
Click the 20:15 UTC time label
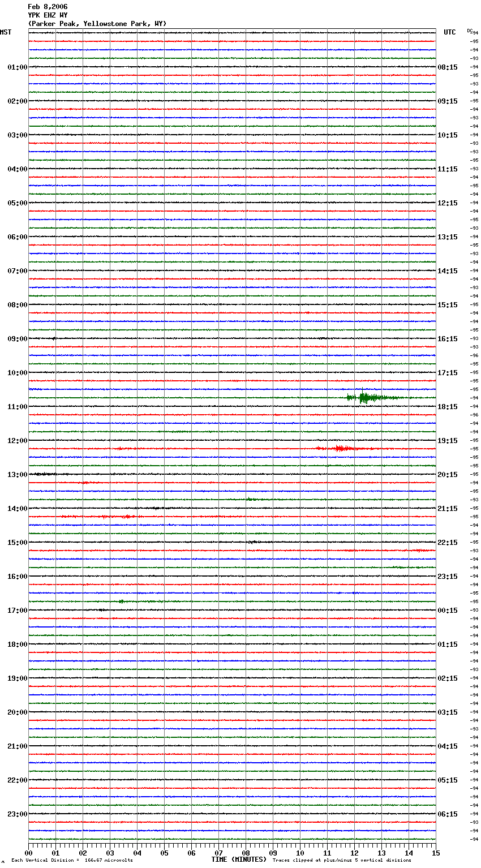point(448,475)
